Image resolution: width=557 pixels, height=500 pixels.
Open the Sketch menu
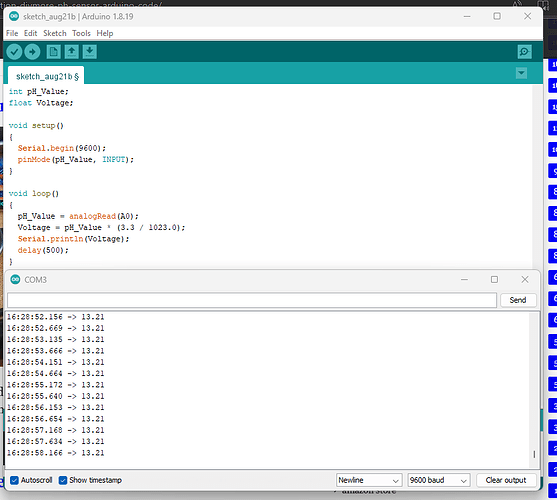55,33
